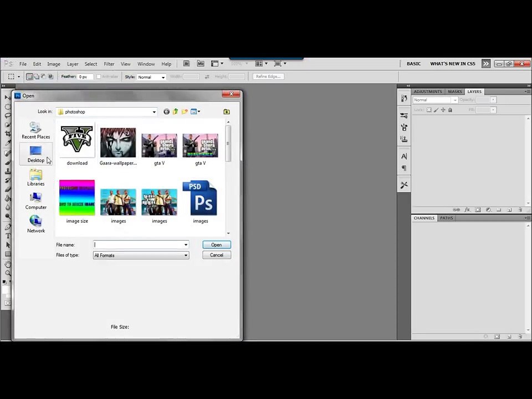Choose Intersect with selection mode
Image resolution: width=532 pixels, height=399 pixels.
coord(50,76)
